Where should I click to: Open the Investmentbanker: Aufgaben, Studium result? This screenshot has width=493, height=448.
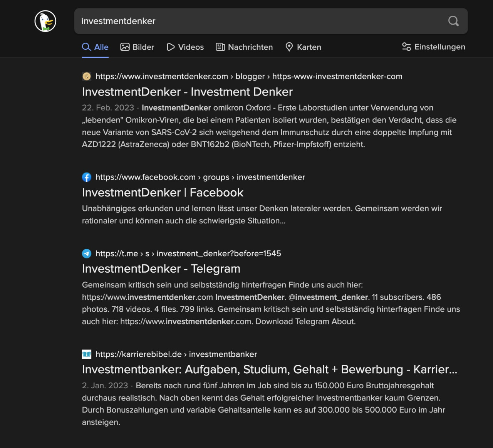point(269,369)
